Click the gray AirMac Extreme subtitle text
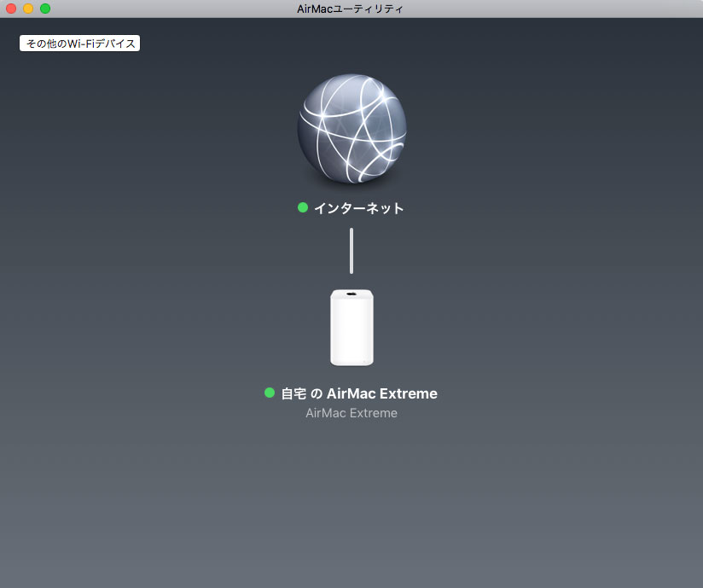 [x=351, y=413]
